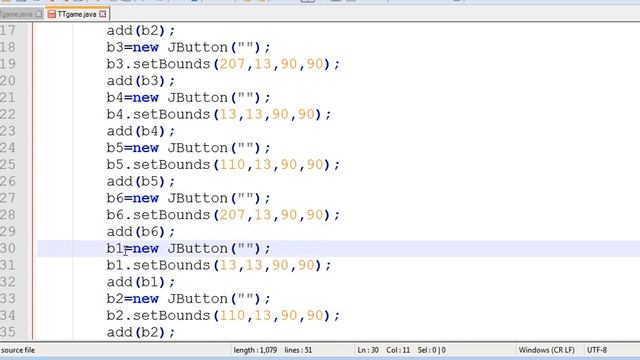Click line number 33 in the margin
640x360 pixels.
[8, 298]
